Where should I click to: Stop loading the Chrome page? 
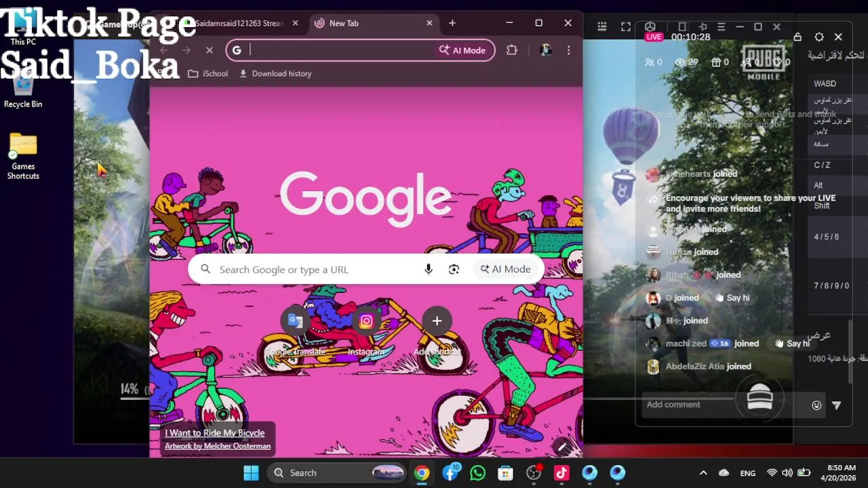(x=209, y=50)
